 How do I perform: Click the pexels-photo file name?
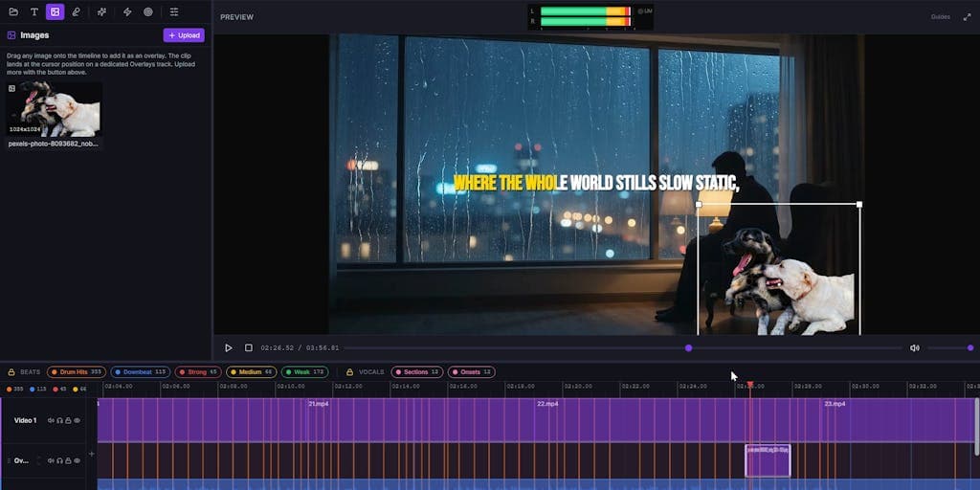(x=54, y=144)
